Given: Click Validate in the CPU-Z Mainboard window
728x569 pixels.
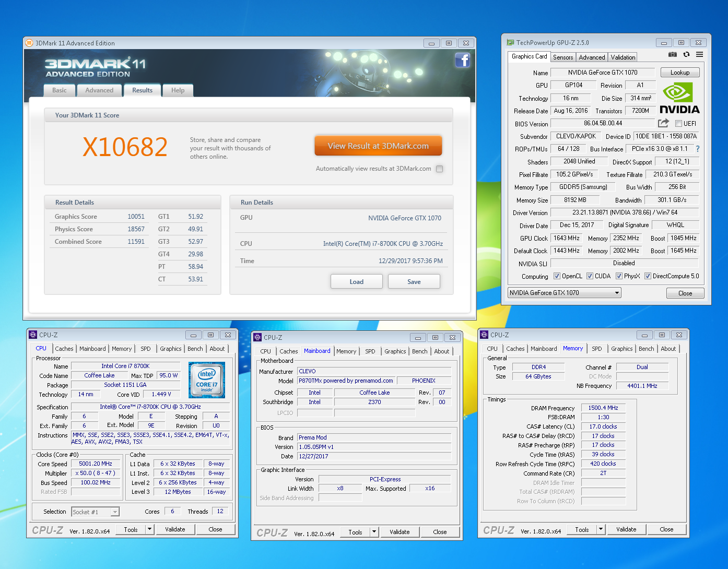Looking at the screenshot, I should click(x=400, y=532).
